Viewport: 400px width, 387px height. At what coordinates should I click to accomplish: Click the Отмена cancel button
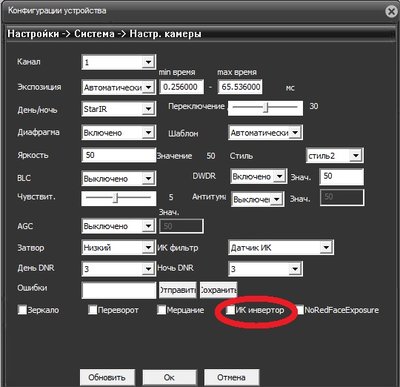point(231,377)
